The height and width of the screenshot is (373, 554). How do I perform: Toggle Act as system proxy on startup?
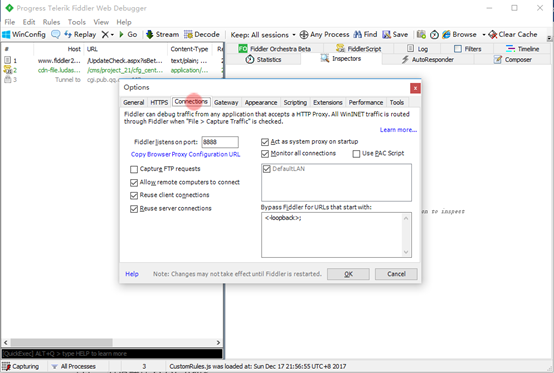(x=265, y=142)
